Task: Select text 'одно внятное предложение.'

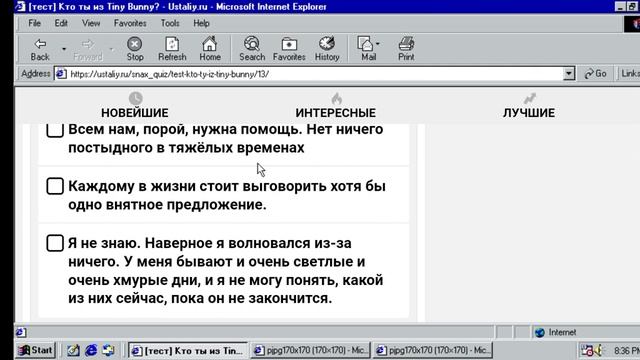Action: pyautogui.click(x=167, y=204)
